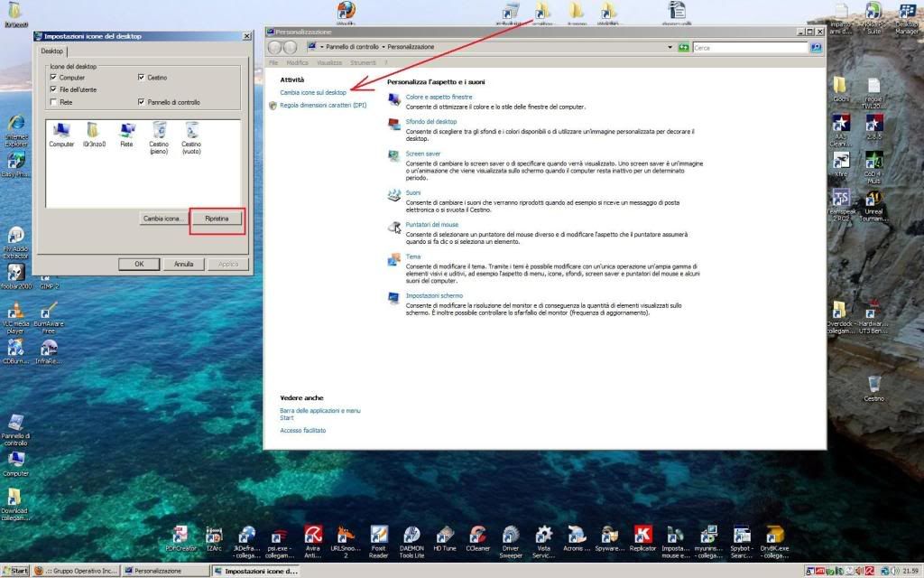Uncheck the Computer checkbox
Screen dimensions: 924x578
pos(54,78)
